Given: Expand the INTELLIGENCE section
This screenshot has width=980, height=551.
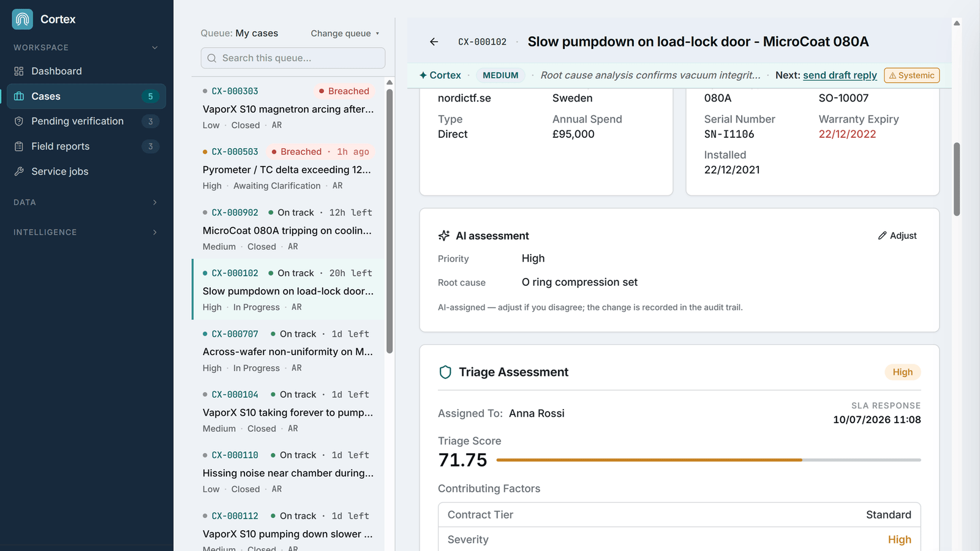Looking at the screenshot, I should tap(86, 232).
